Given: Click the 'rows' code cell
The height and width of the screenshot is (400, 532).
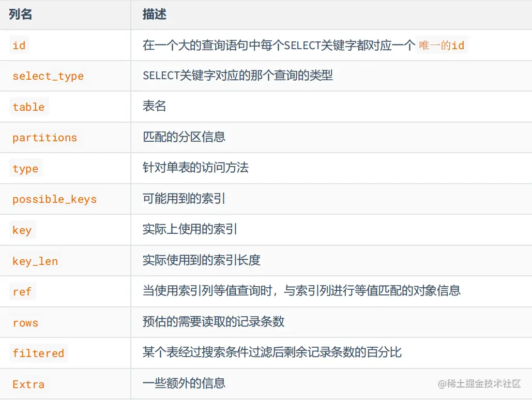Looking at the screenshot, I should tap(25, 322).
